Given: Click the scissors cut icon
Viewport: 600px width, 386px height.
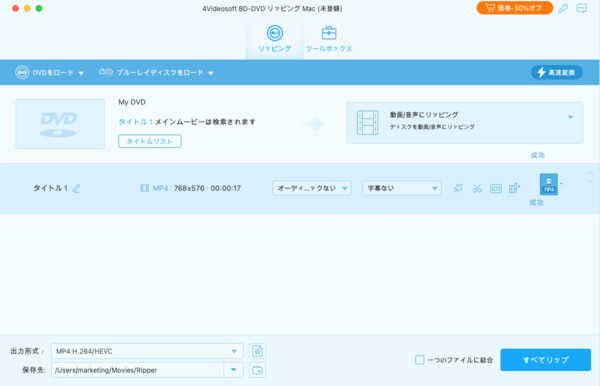Looking at the screenshot, I should pyautogui.click(x=477, y=188).
